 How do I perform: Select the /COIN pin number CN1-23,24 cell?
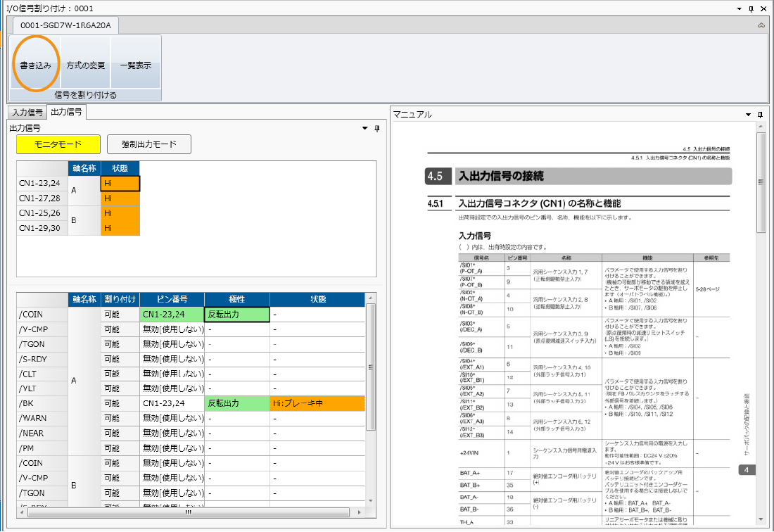click(172, 315)
